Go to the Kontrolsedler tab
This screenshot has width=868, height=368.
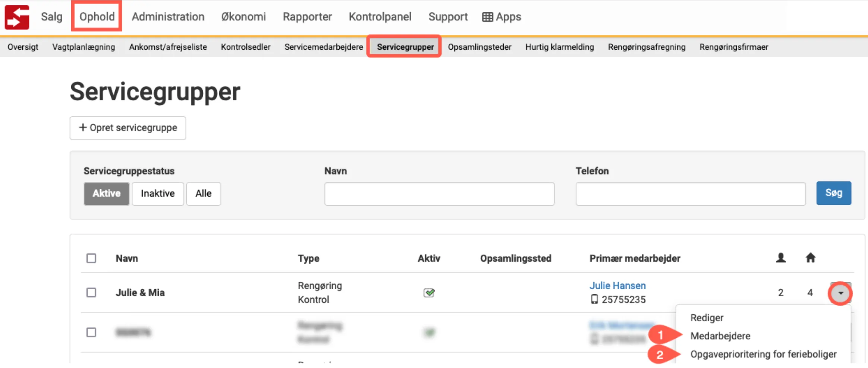tap(246, 47)
